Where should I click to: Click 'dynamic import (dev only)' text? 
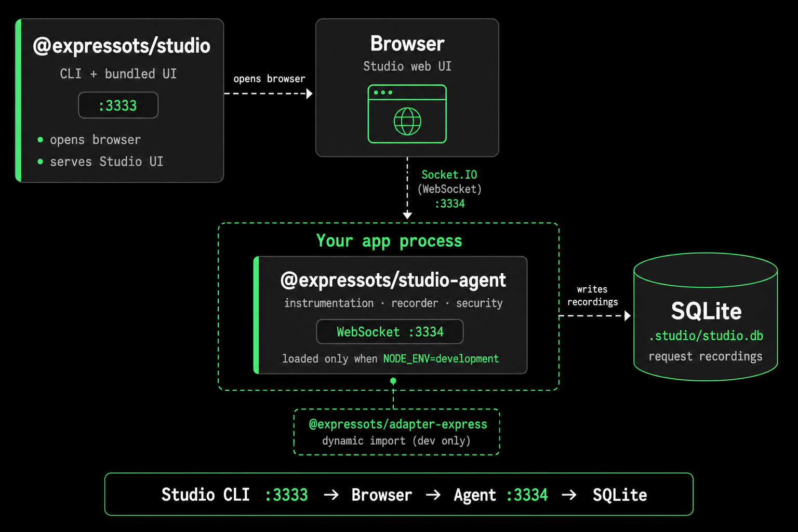coord(396,441)
